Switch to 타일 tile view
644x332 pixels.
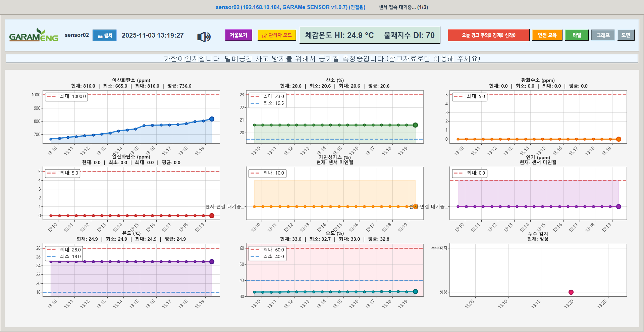[x=577, y=35]
